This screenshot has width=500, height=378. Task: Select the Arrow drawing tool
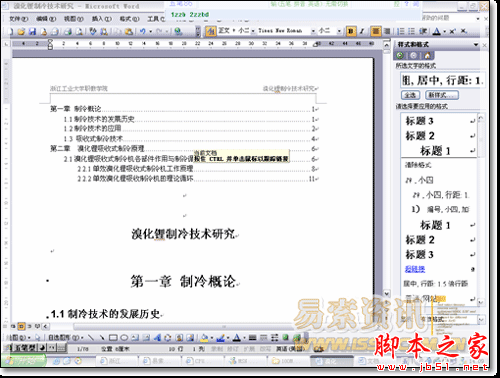point(102,338)
